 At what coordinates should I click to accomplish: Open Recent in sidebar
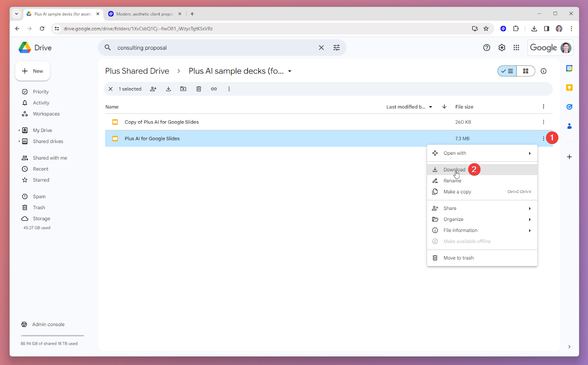pyautogui.click(x=40, y=169)
